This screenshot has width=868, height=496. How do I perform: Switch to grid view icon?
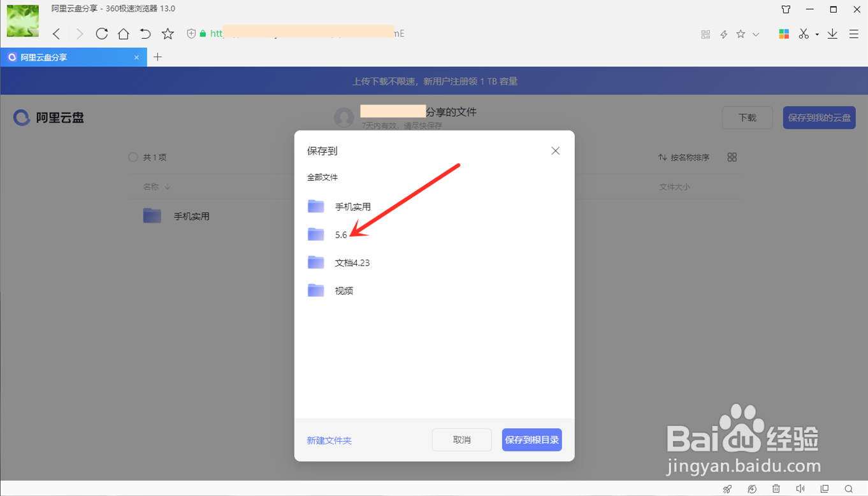coord(732,157)
